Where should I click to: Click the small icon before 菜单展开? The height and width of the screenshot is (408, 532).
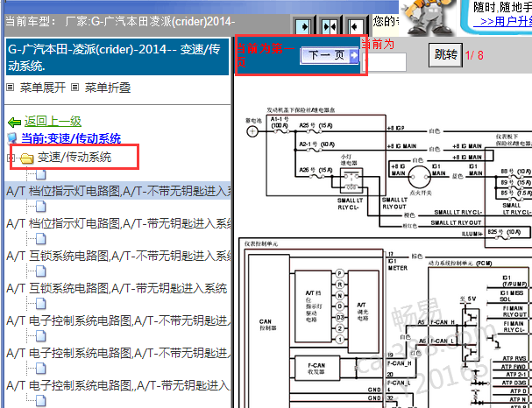pyautogui.click(x=11, y=88)
